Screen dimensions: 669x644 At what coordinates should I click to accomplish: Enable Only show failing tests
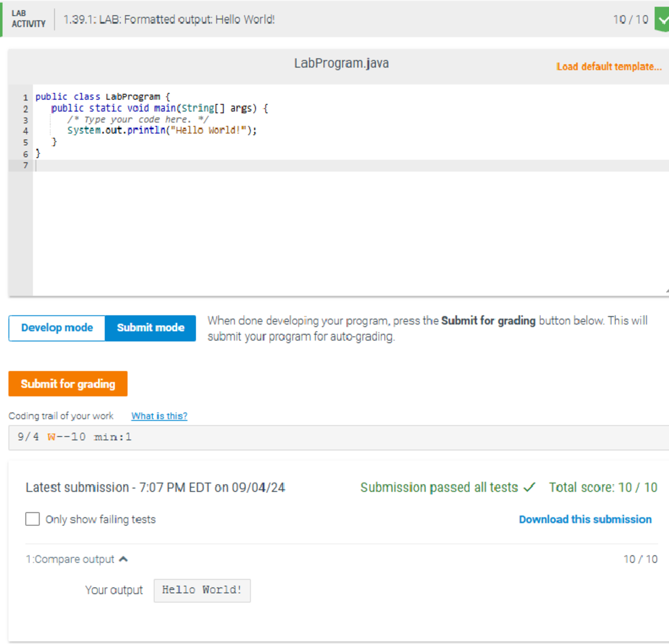pos(32,519)
